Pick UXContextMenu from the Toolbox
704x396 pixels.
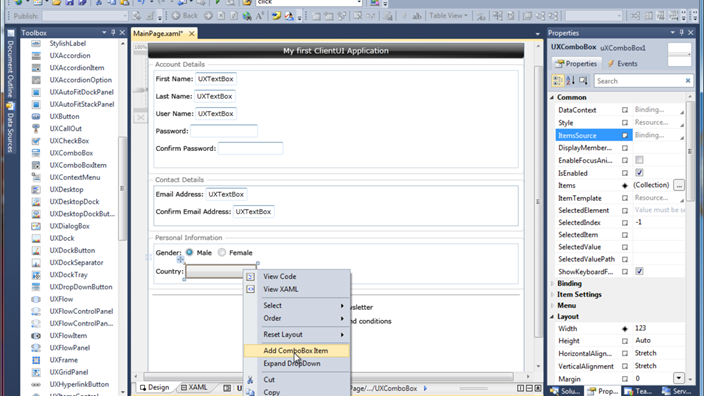(x=75, y=177)
